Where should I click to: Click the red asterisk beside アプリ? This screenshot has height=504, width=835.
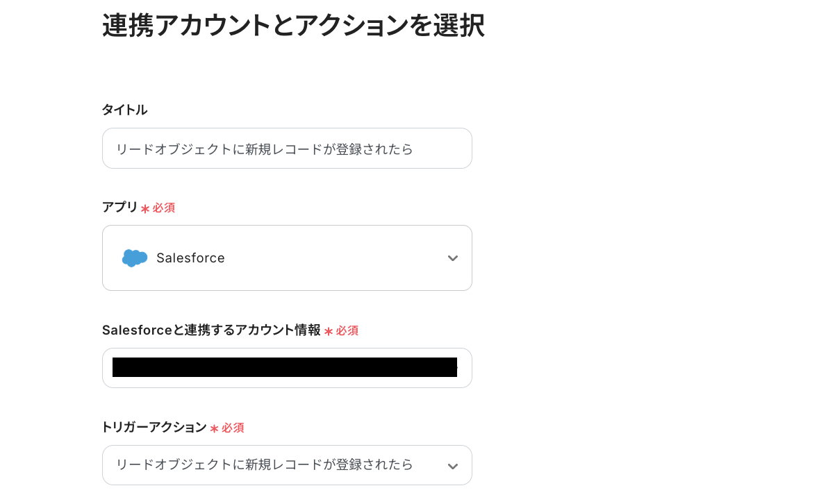(145, 209)
